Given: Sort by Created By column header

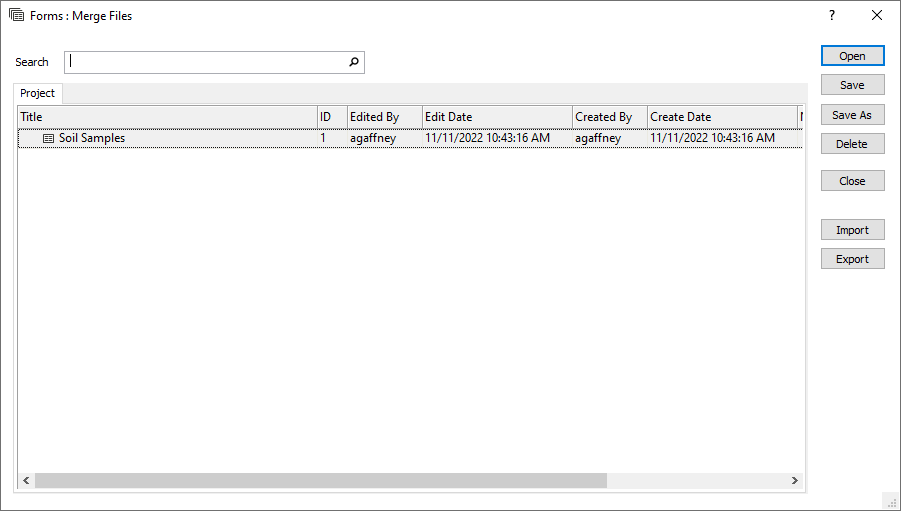Looking at the screenshot, I should [x=609, y=117].
